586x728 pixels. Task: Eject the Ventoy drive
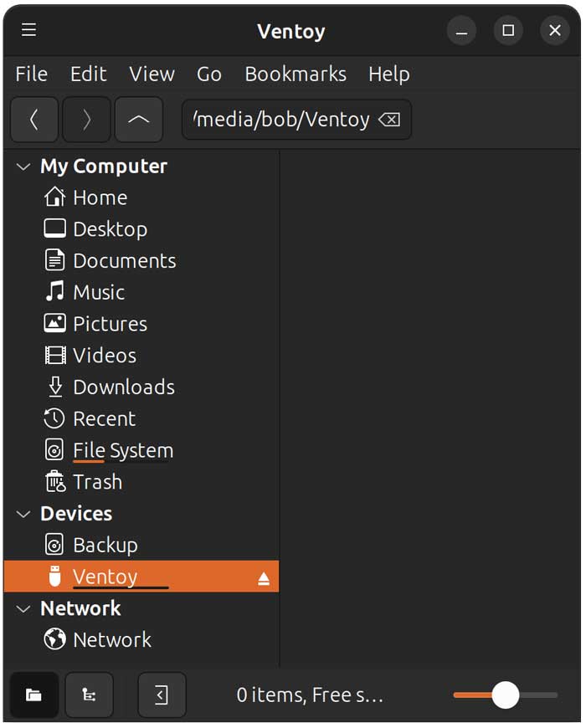262,576
